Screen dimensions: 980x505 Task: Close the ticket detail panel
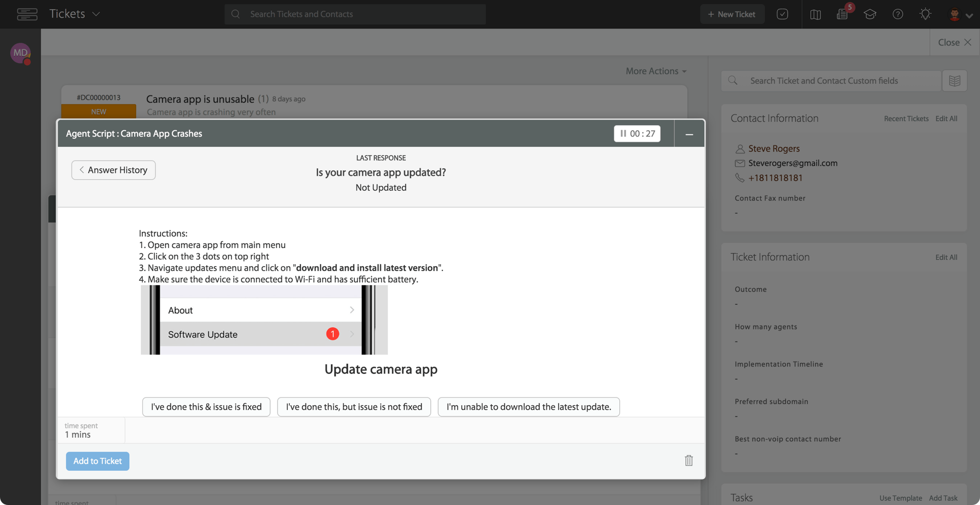tap(955, 43)
